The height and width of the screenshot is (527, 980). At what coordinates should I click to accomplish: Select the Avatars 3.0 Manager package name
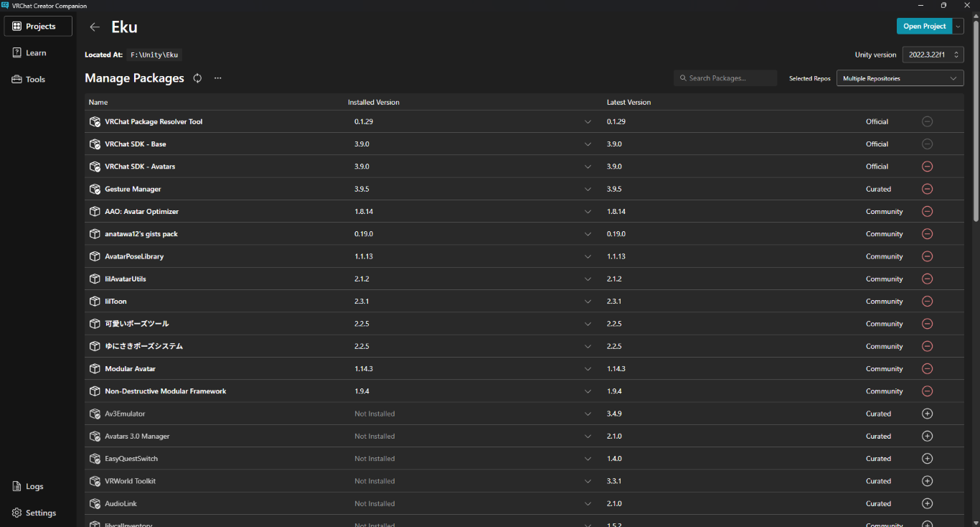pyautogui.click(x=137, y=437)
